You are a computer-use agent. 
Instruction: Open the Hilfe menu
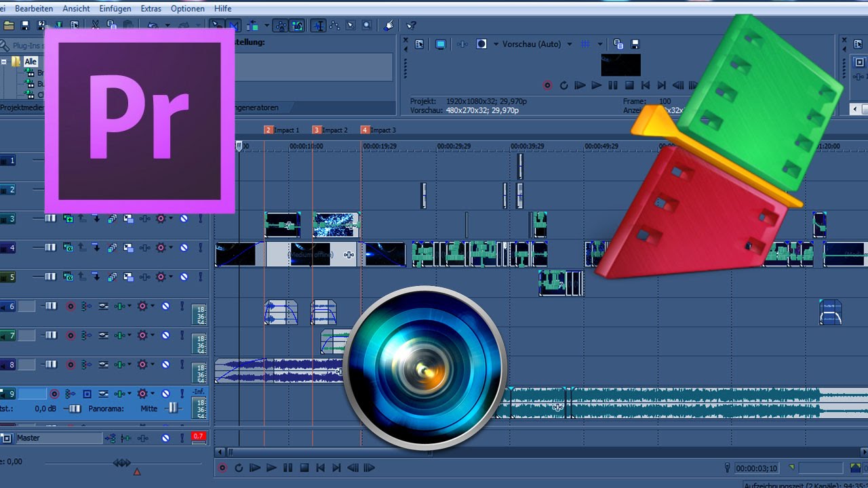222,9
